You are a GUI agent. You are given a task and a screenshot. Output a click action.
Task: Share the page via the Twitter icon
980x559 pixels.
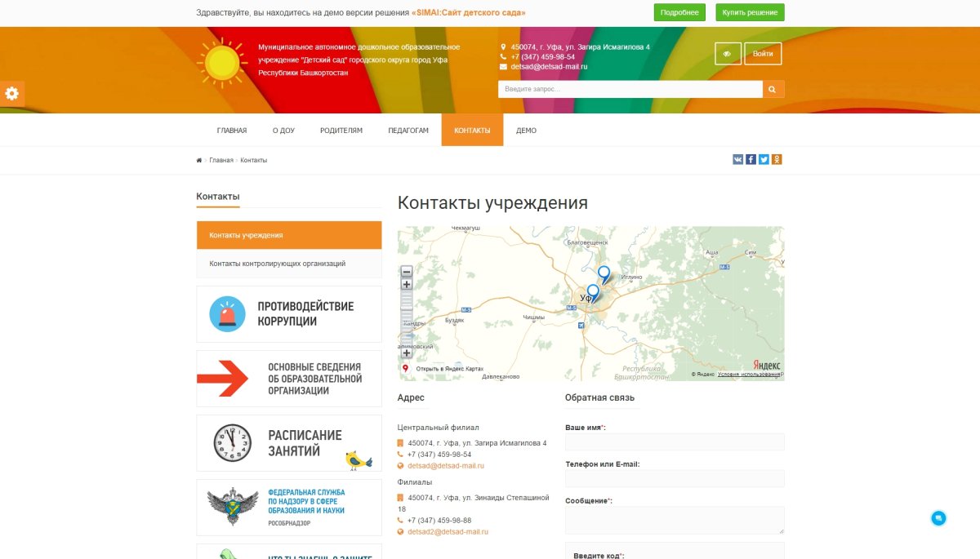click(764, 159)
